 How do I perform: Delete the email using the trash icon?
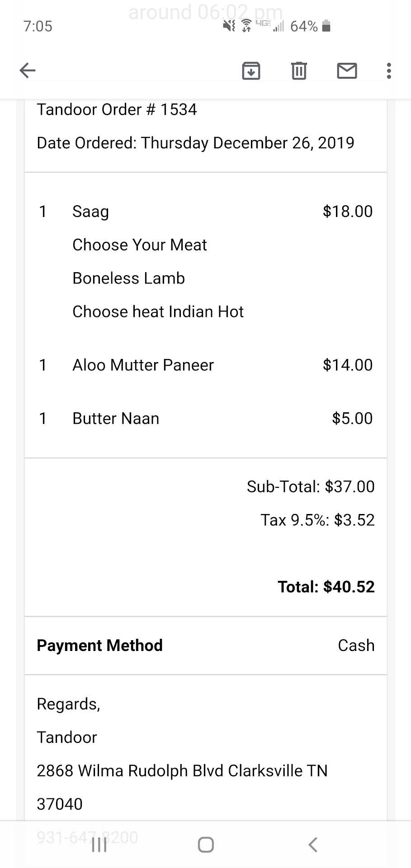[x=299, y=71]
